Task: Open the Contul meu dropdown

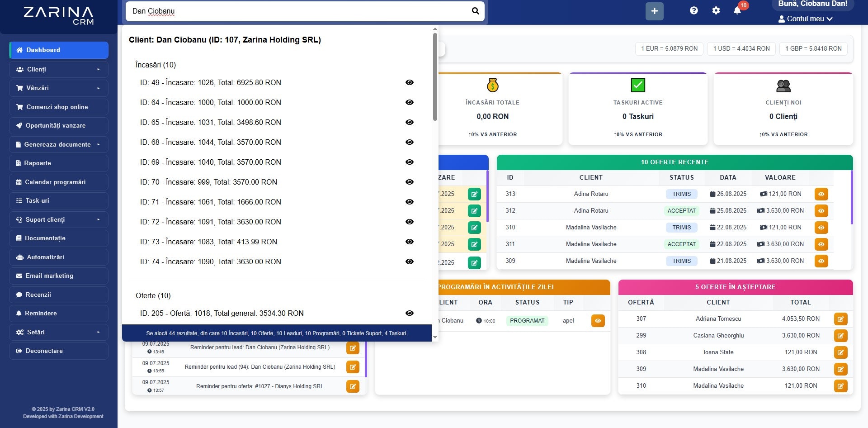Action: (x=805, y=19)
